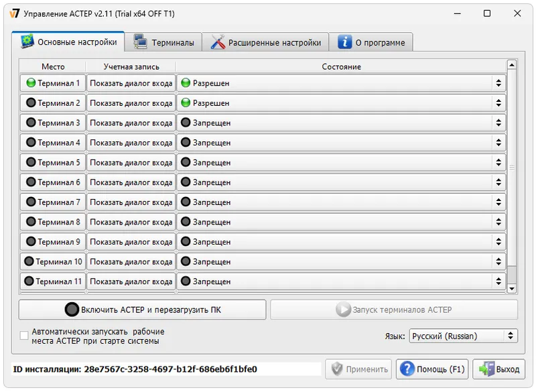
Task: Expand the Разрешен state dropdown for Терминал 2
Action: [x=341, y=103]
